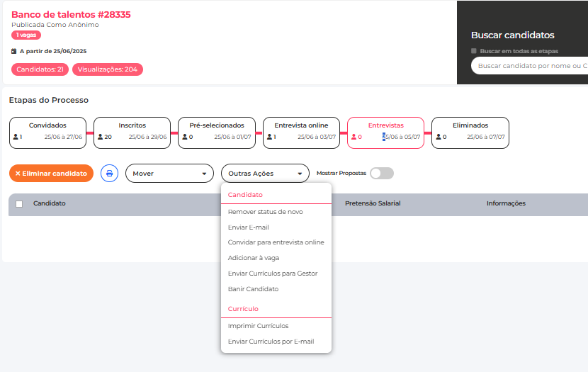The height and width of the screenshot is (372, 588).
Task: Click person icon in Inscritos stage
Action: pyautogui.click(x=100, y=137)
